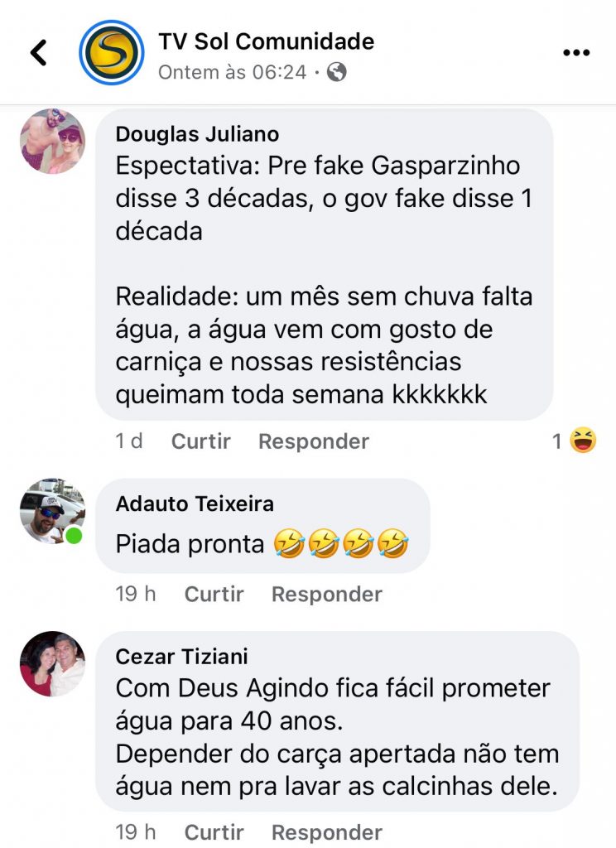Open the Douglas Juliano name link
This screenshot has width=616, height=848.
point(197,134)
